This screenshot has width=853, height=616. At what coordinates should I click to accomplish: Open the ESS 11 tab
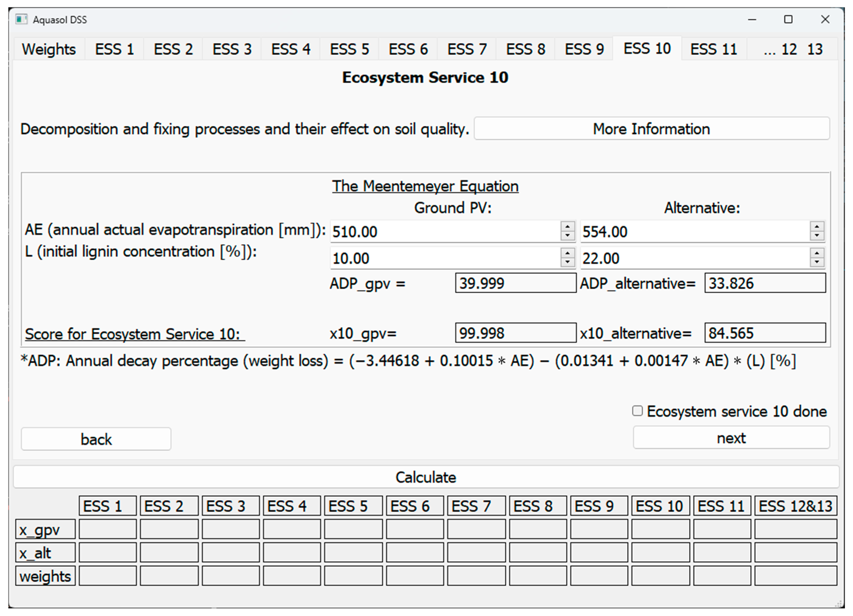point(714,49)
